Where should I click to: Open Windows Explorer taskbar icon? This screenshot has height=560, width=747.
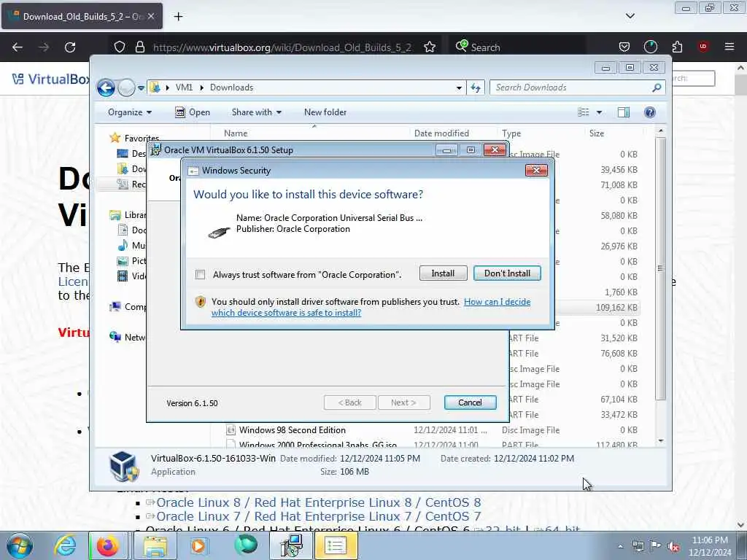tap(155, 545)
